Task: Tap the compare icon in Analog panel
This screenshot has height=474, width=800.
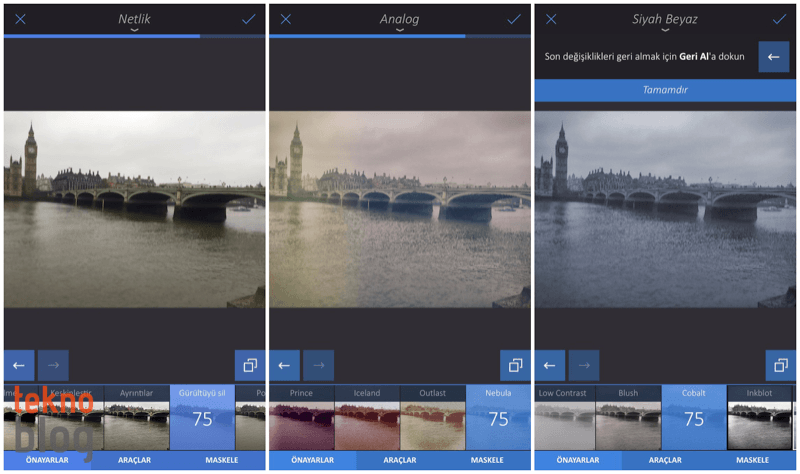Action: tap(515, 365)
